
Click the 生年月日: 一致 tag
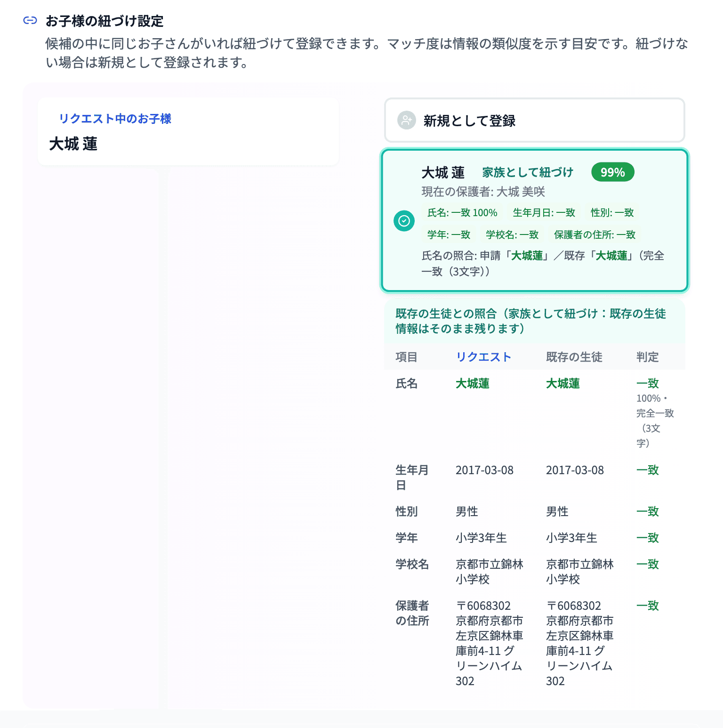pos(544,213)
